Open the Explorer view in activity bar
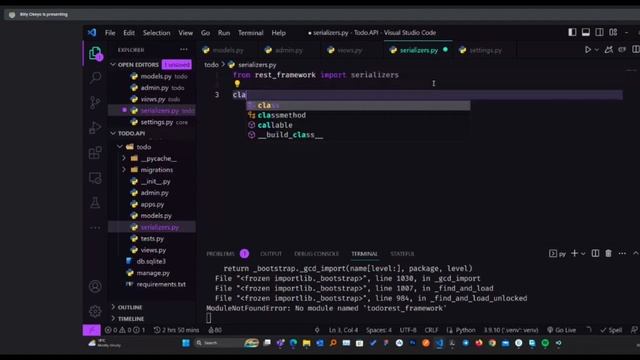640x360 pixels. click(x=95, y=53)
